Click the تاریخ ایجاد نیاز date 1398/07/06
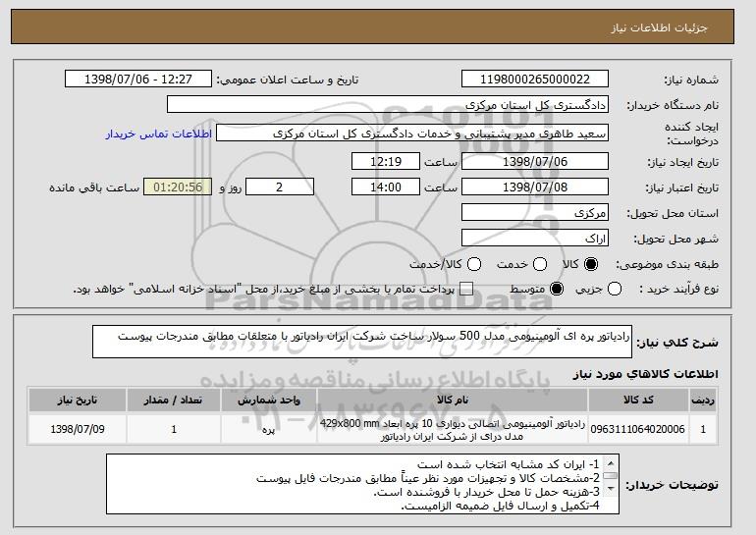 tap(535, 161)
